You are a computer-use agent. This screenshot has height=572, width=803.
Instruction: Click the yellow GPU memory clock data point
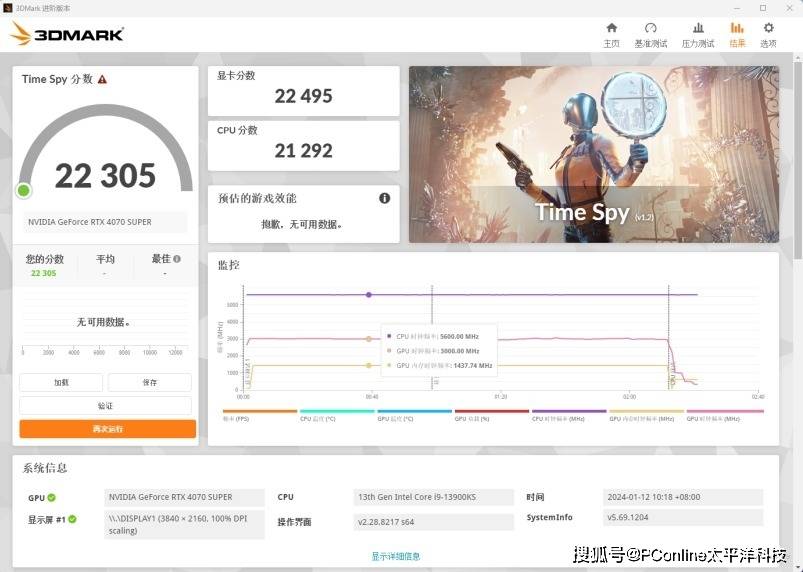click(x=369, y=366)
